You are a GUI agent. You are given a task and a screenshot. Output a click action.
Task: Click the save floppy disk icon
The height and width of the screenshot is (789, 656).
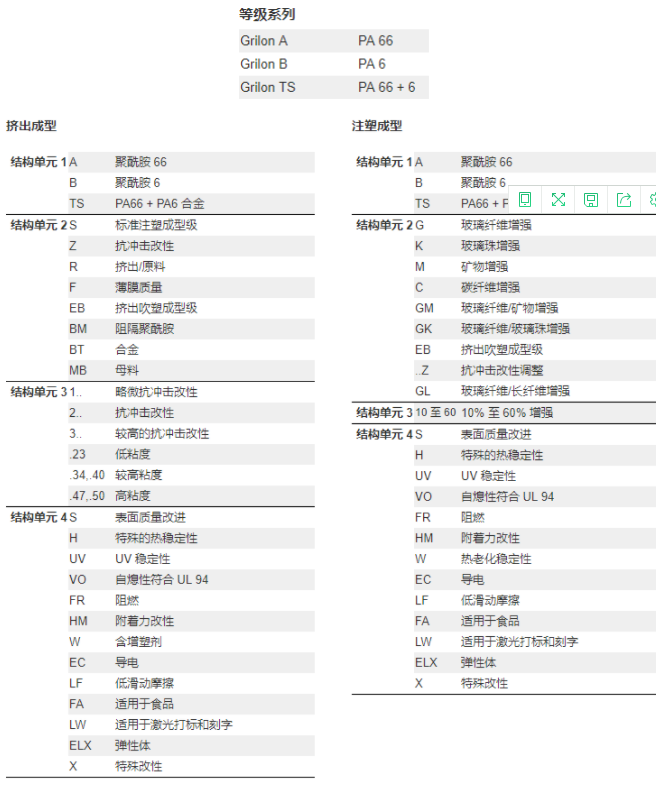click(591, 200)
